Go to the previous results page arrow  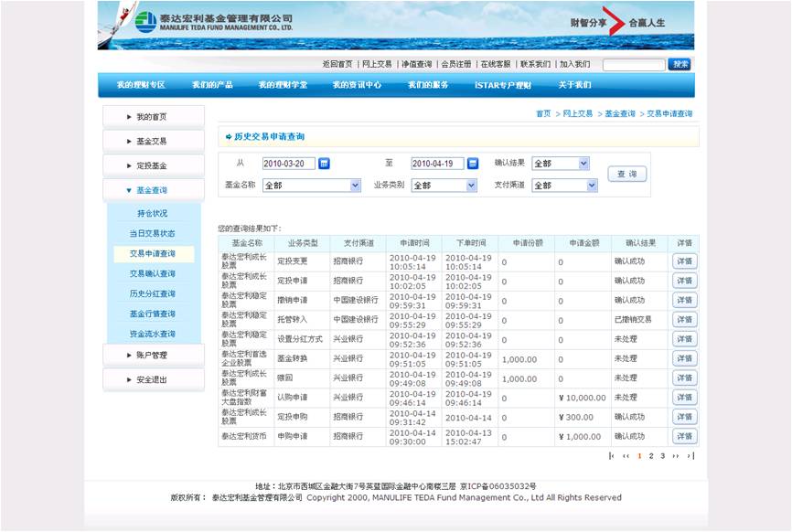click(626, 456)
